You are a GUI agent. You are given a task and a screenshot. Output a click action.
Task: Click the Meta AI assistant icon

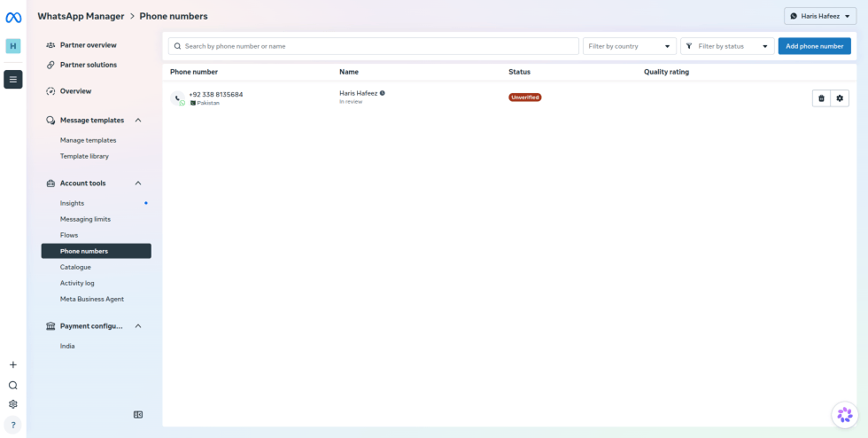845,415
